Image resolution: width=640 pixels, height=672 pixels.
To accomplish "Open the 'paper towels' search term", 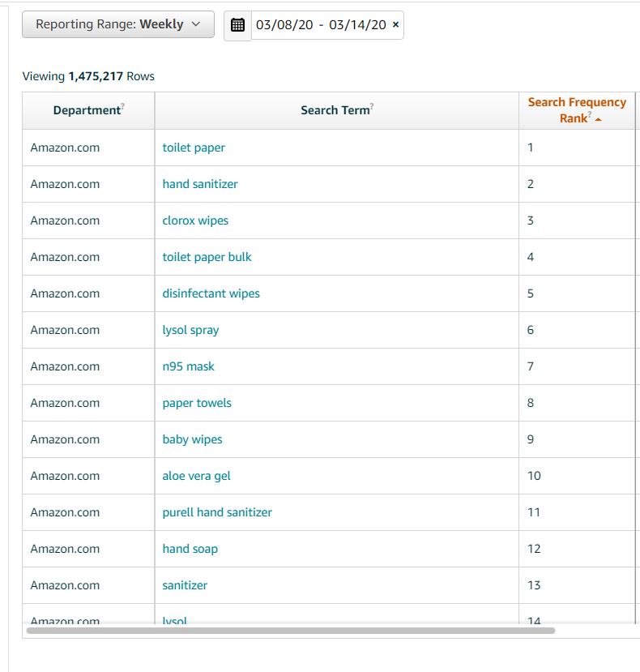I will [x=197, y=403].
